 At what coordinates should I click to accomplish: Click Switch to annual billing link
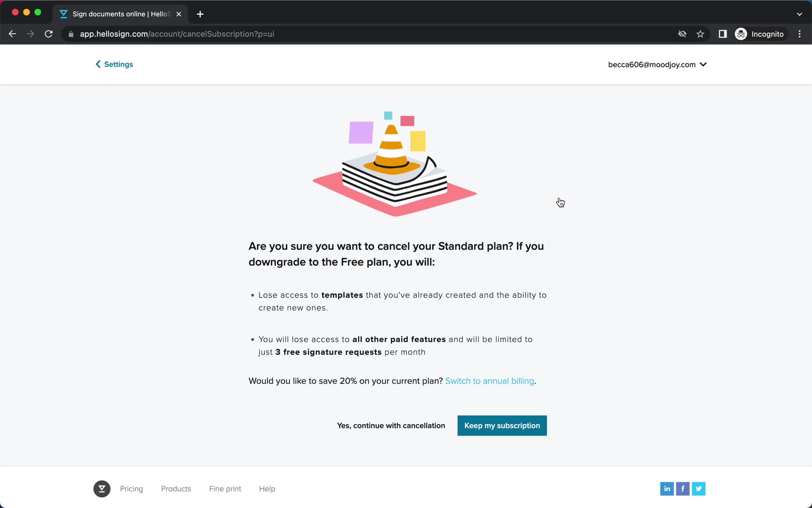coord(489,381)
